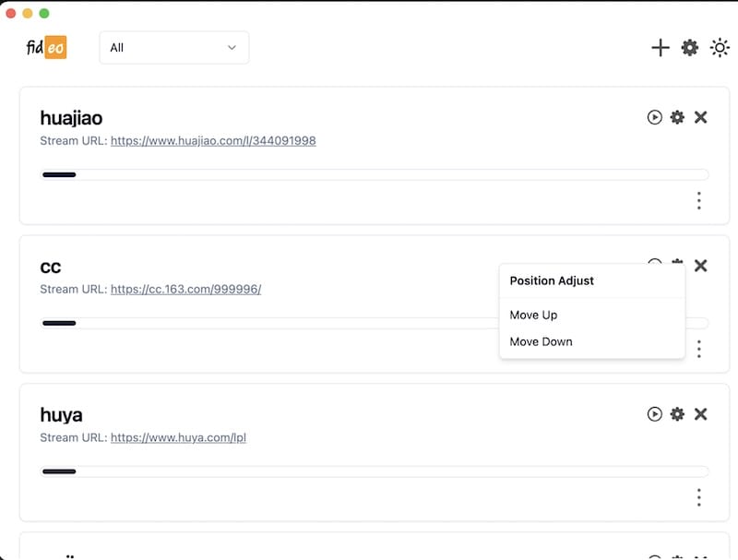738x560 pixels.
Task: Open global settings via top gear icon
Action: pos(689,48)
